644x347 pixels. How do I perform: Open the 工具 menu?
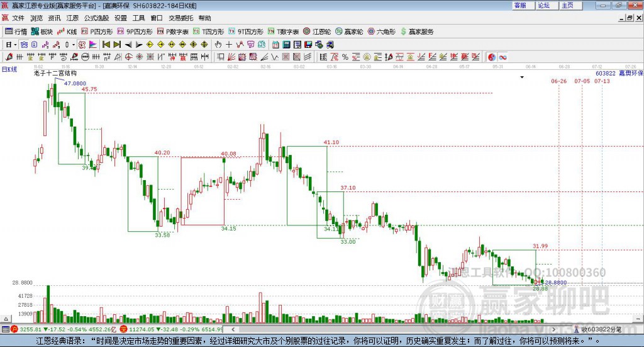138,18
